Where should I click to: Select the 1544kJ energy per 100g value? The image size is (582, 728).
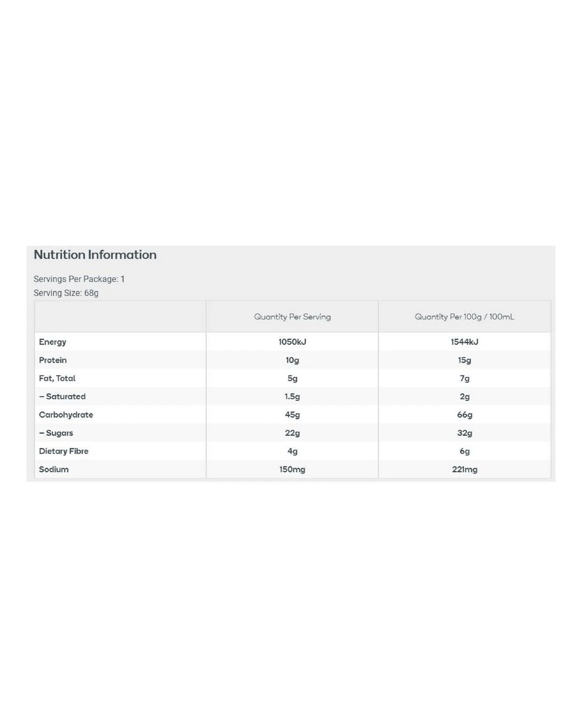click(x=464, y=342)
